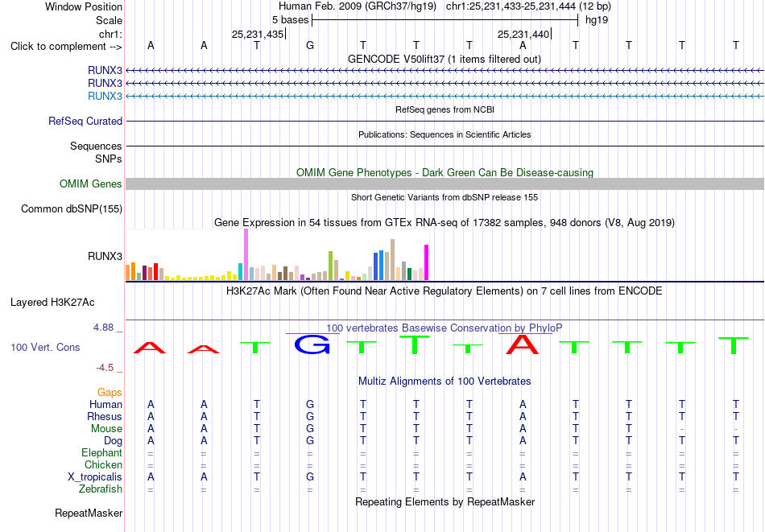Screen dimensions: 765x532
Task: Click the magenta bar ending the GTEx chart
Action: coord(427,262)
